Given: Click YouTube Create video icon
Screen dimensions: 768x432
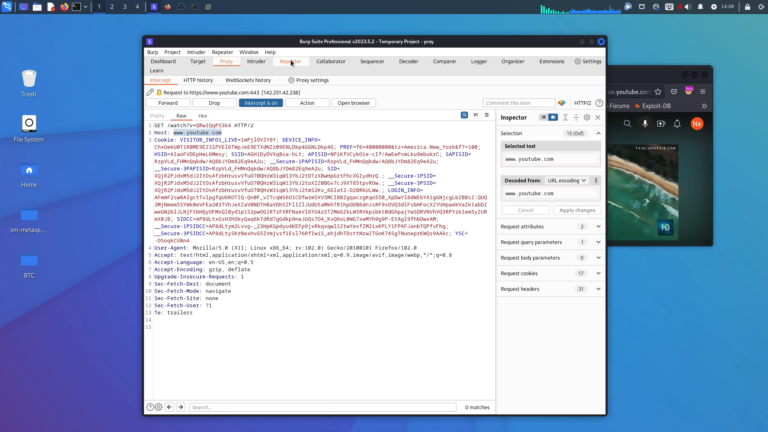Looking at the screenshot, I should [x=661, y=124].
